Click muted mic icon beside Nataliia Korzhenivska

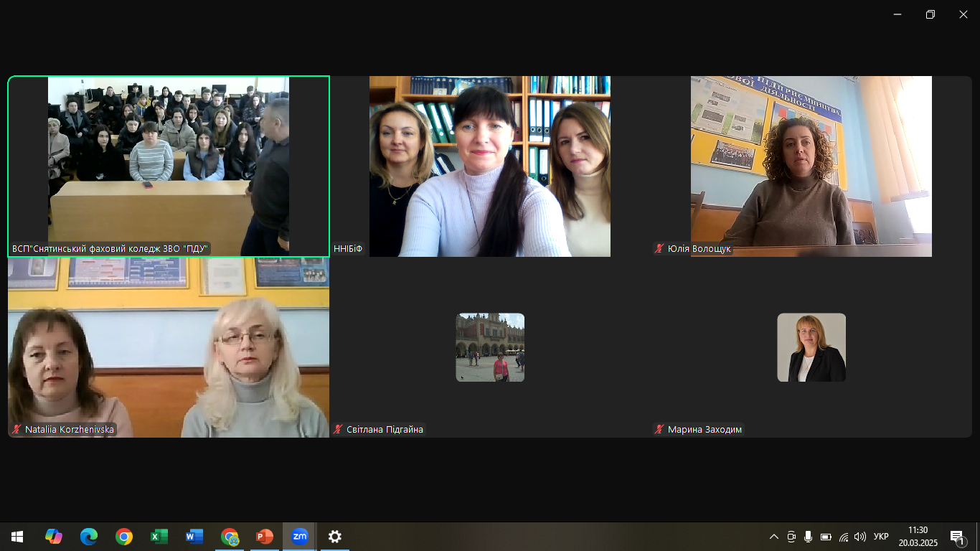tap(17, 430)
